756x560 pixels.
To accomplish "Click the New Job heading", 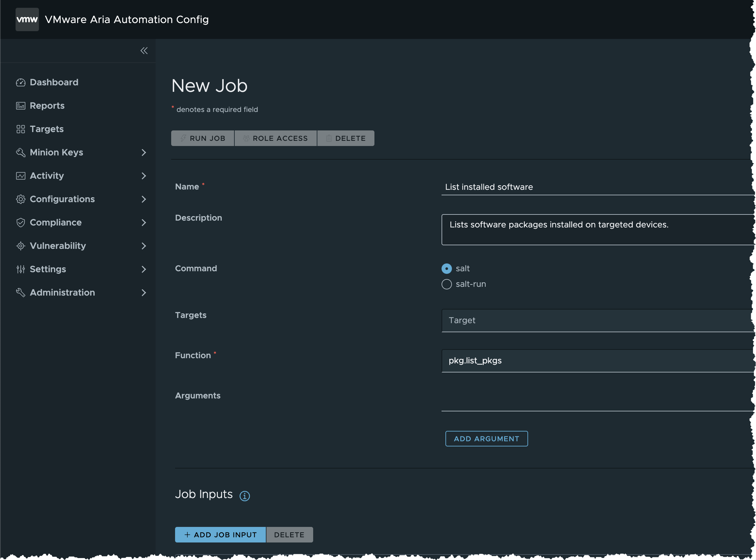I will [209, 86].
